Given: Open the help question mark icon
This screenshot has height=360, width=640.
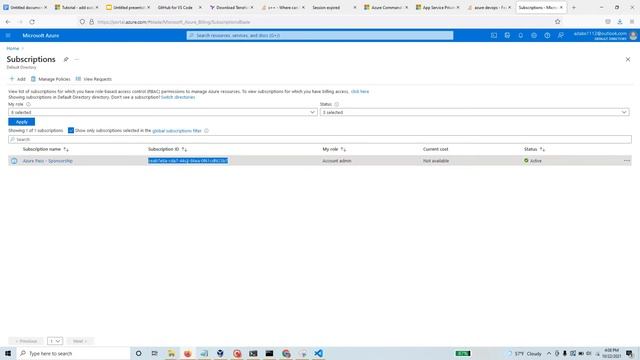Looking at the screenshot, I should coord(547,36).
